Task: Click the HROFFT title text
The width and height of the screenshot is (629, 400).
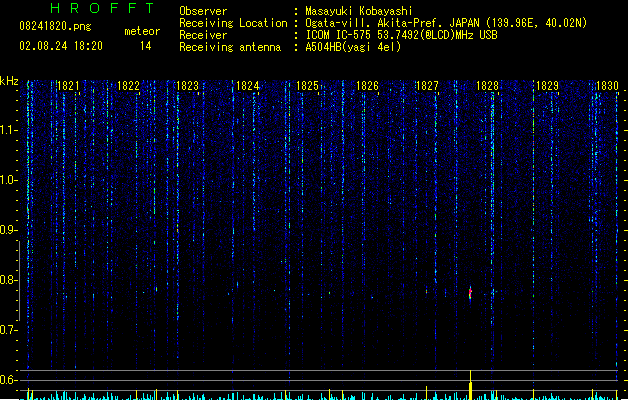Action: click(x=102, y=8)
